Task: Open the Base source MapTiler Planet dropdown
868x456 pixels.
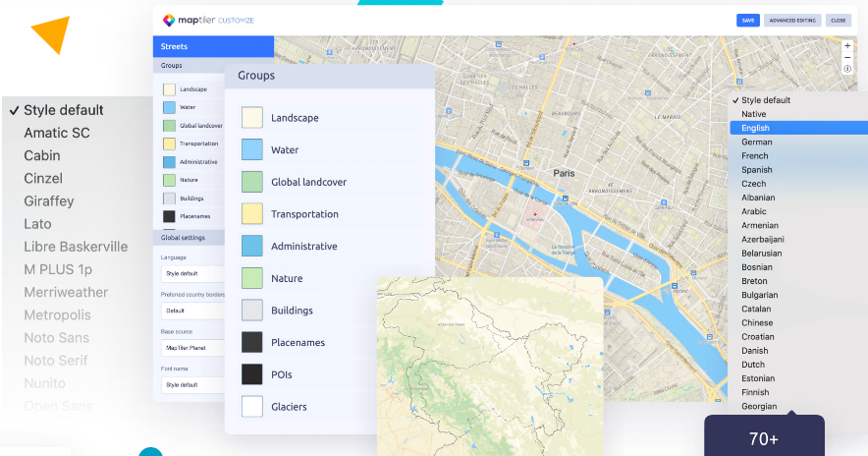Action: pos(192,348)
